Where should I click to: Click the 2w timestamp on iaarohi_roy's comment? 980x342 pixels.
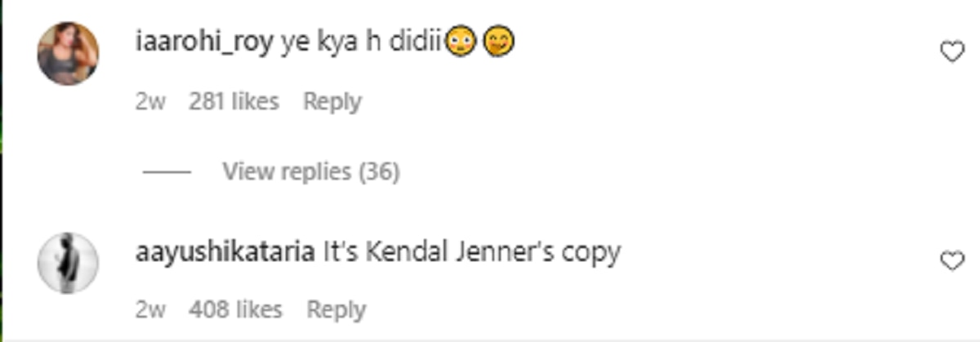pyautogui.click(x=150, y=102)
